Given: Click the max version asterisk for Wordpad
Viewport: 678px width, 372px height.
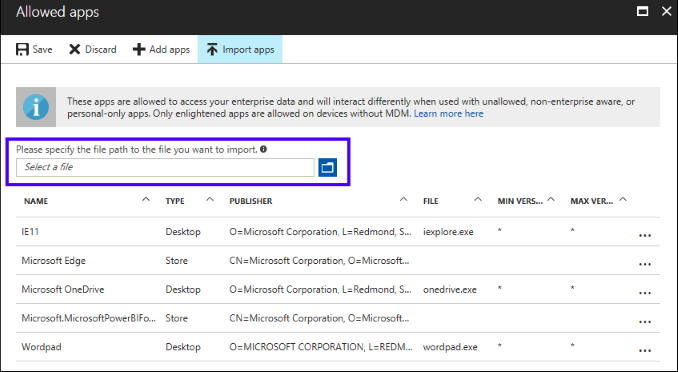Looking at the screenshot, I should coord(572,346).
